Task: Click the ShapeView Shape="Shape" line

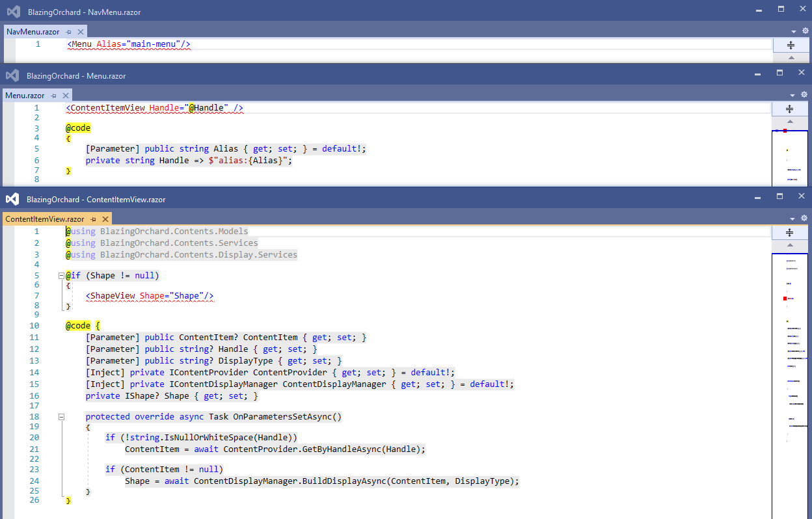Action: (150, 296)
